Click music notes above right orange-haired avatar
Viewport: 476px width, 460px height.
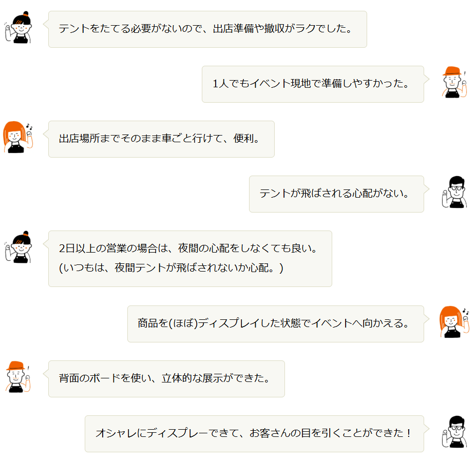465,311
